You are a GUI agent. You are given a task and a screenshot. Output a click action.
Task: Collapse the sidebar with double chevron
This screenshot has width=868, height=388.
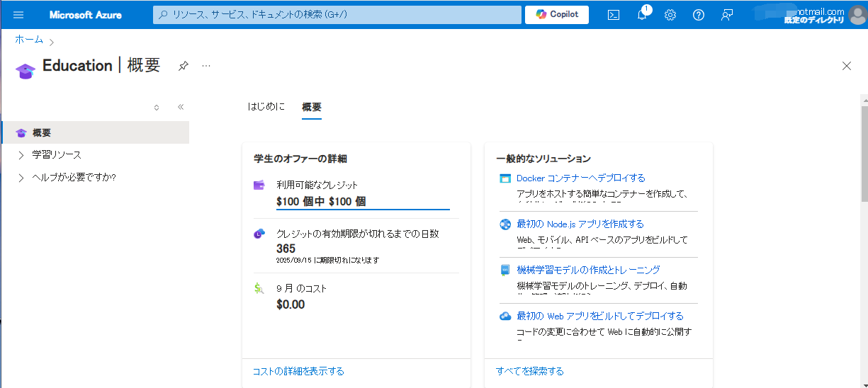(181, 107)
